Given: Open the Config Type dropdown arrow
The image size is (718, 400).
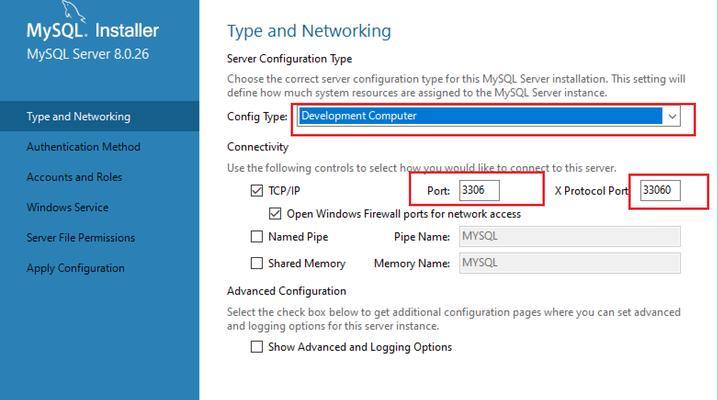Looking at the screenshot, I should coord(672,116).
